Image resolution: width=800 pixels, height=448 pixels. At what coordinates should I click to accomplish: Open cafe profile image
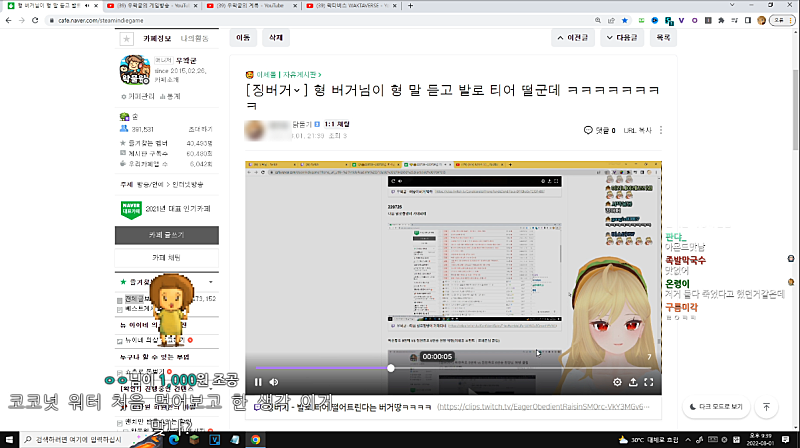[135, 70]
